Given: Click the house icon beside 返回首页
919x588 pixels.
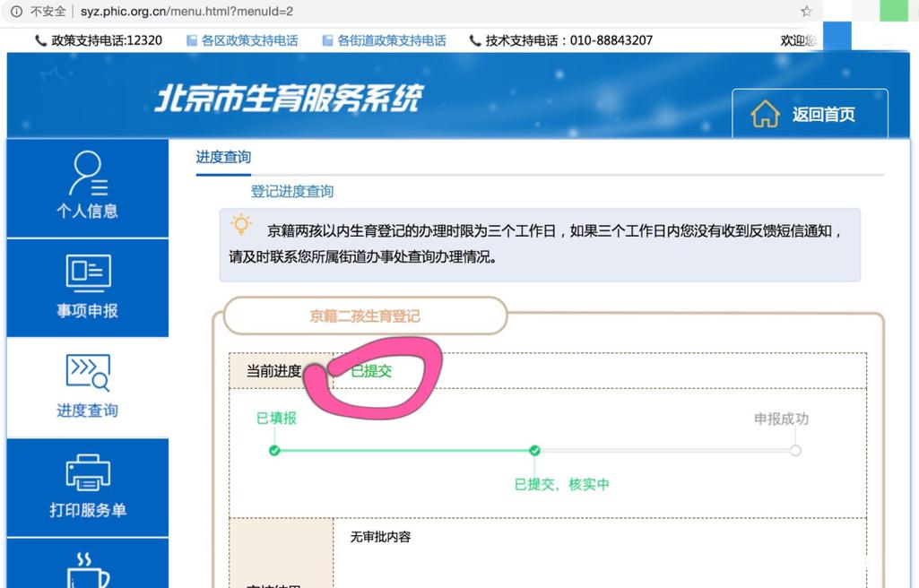Looking at the screenshot, I should (x=765, y=114).
